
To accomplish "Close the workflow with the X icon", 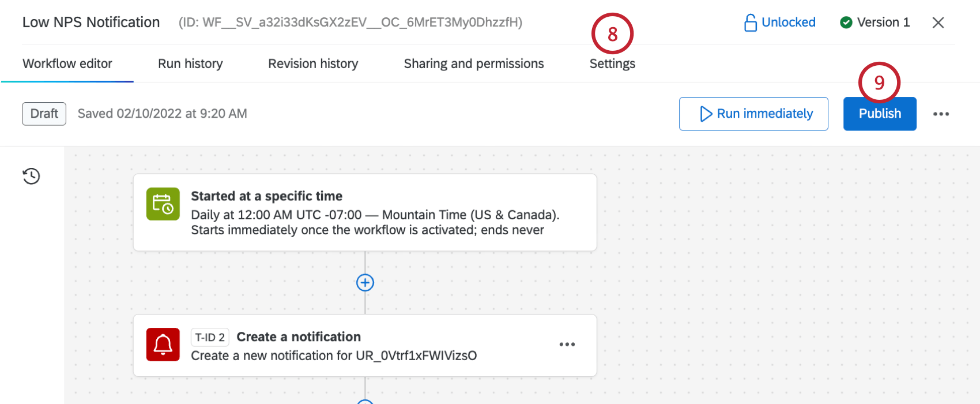I will pos(938,23).
